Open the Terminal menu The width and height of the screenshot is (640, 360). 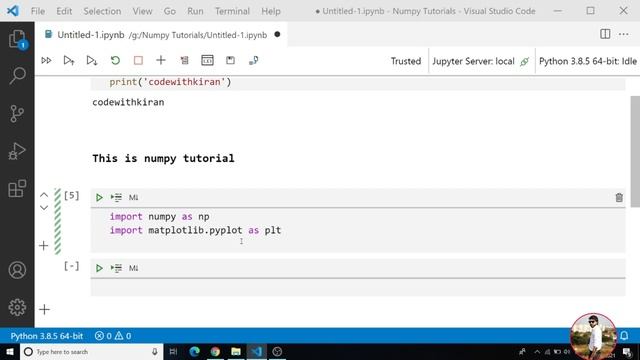coord(232,11)
